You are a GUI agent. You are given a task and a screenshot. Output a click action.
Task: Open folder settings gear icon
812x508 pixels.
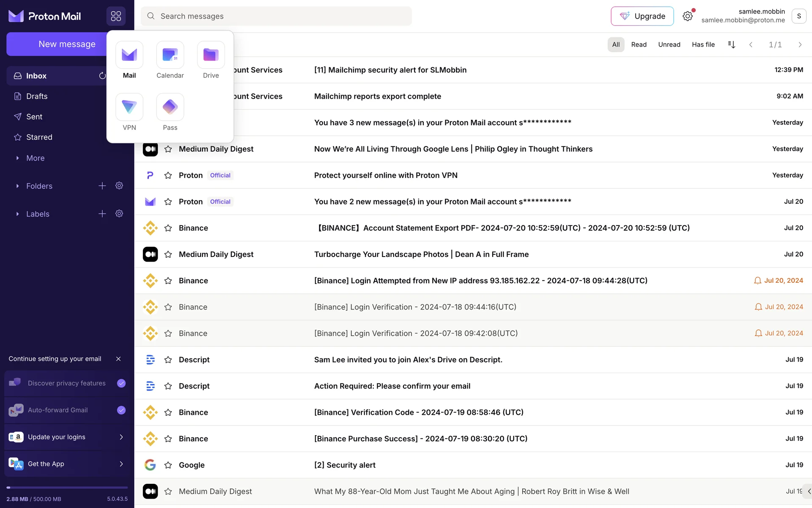click(x=119, y=186)
